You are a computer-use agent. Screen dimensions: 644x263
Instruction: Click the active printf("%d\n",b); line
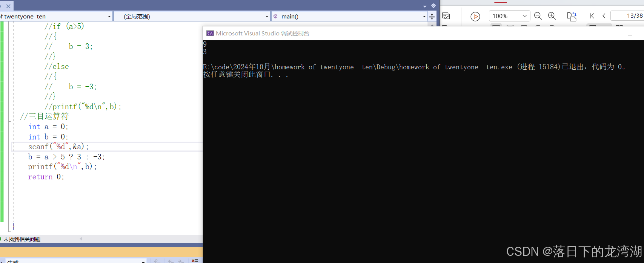pos(62,167)
